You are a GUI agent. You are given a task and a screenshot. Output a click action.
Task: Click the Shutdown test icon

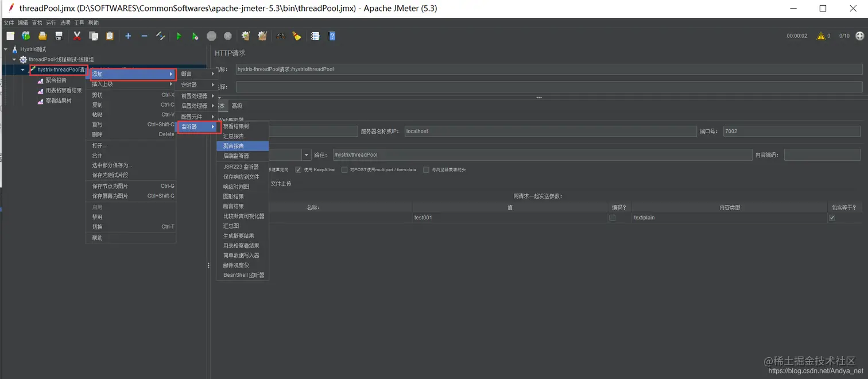coord(228,36)
